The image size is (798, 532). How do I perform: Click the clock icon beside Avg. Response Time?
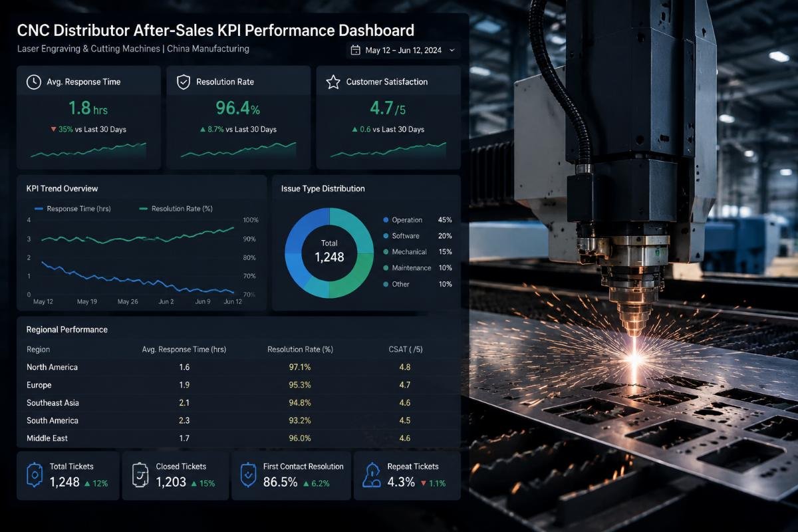[33, 82]
